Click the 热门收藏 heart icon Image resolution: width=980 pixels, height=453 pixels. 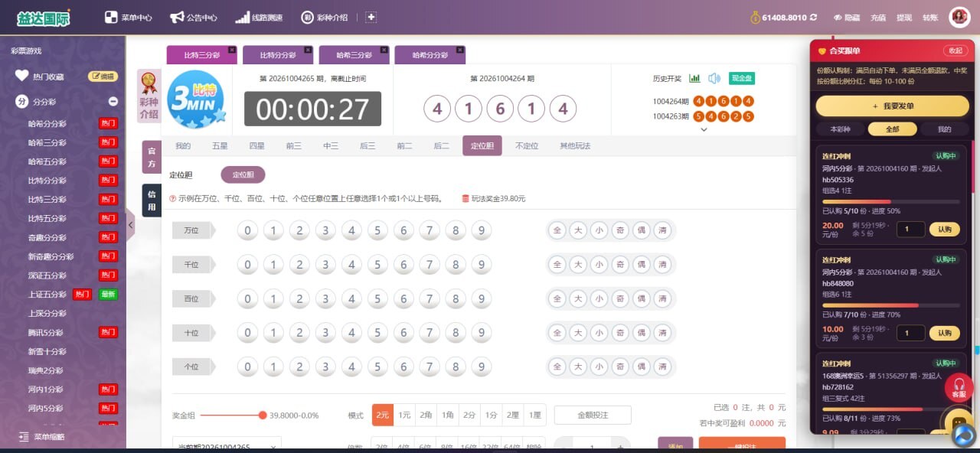pyautogui.click(x=21, y=76)
